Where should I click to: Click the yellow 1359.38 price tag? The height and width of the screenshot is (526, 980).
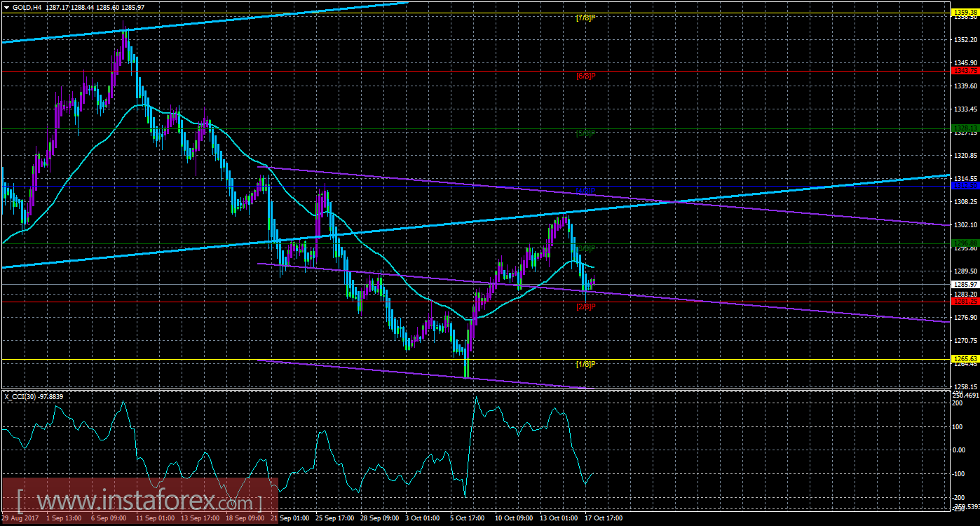pyautogui.click(x=965, y=13)
